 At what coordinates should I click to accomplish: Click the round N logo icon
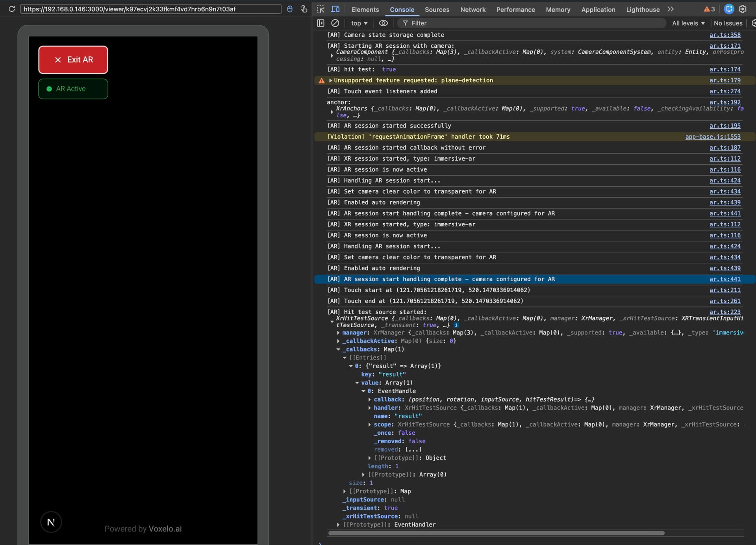point(51,522)
